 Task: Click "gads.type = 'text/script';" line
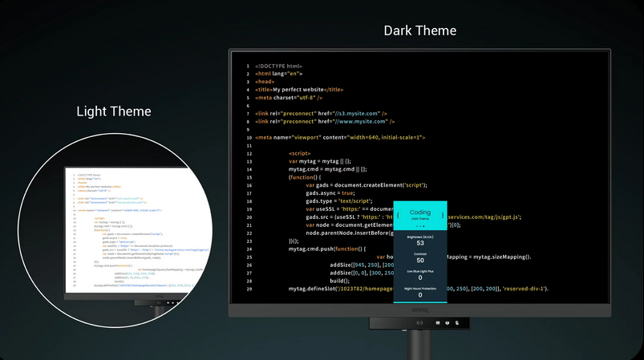point(339,201)
